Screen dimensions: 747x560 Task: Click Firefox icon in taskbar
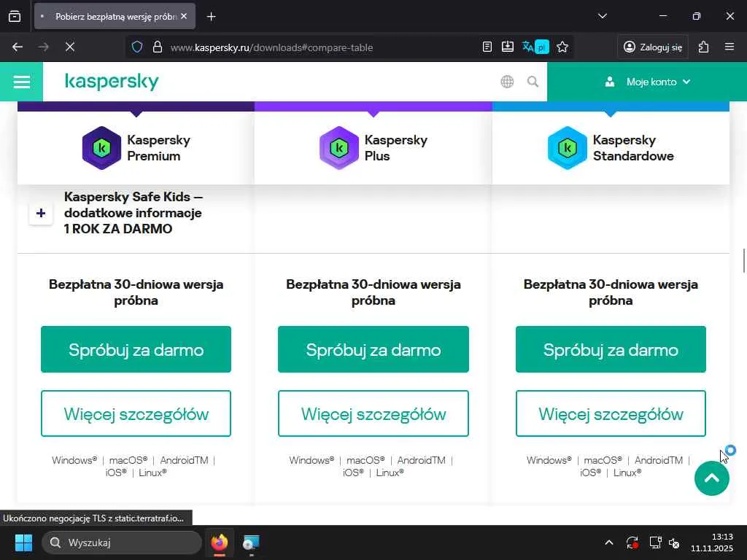pos(220,542)
